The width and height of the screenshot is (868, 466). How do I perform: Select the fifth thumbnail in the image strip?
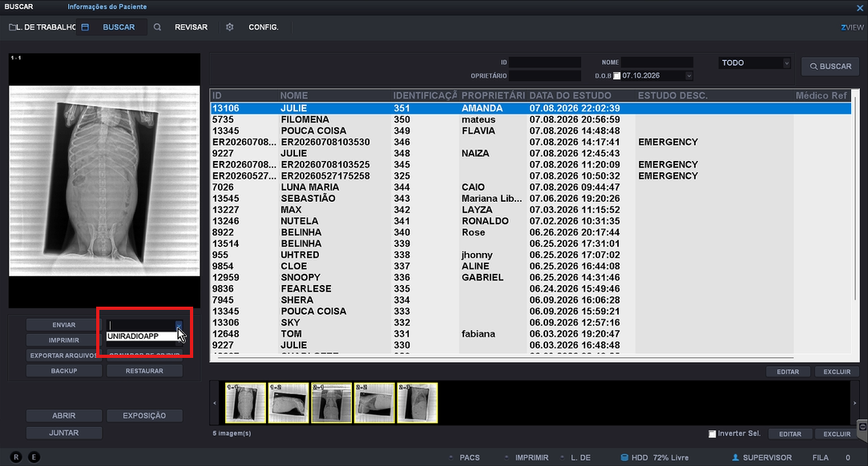point(418,403)
